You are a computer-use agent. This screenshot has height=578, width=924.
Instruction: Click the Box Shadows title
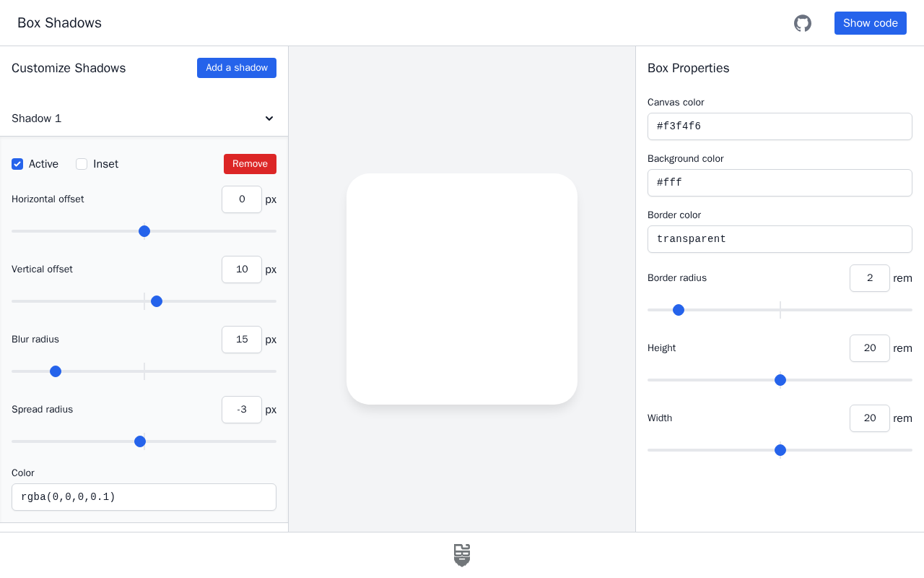click(59, 23)
